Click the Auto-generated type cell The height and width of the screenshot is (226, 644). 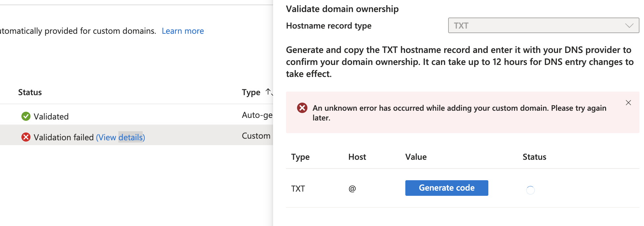[x=257, y=115]
